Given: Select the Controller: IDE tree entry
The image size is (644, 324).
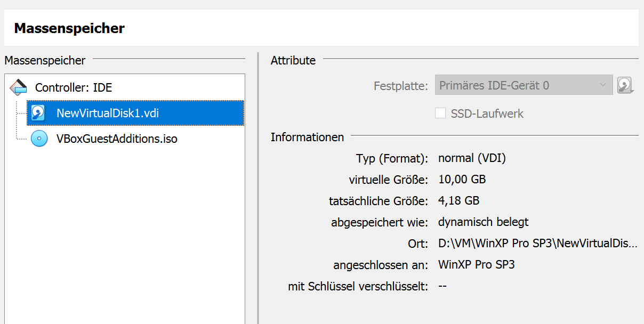Looking at the screenshot, I should (x=74, y=88).
